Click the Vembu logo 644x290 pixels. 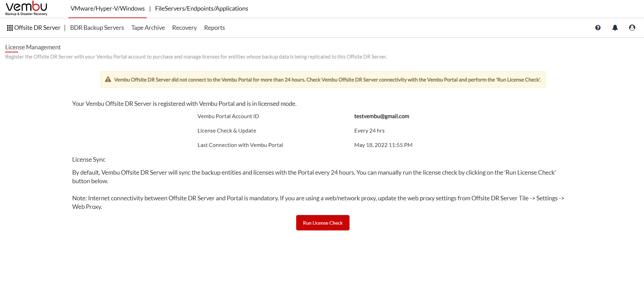[26, 8]
